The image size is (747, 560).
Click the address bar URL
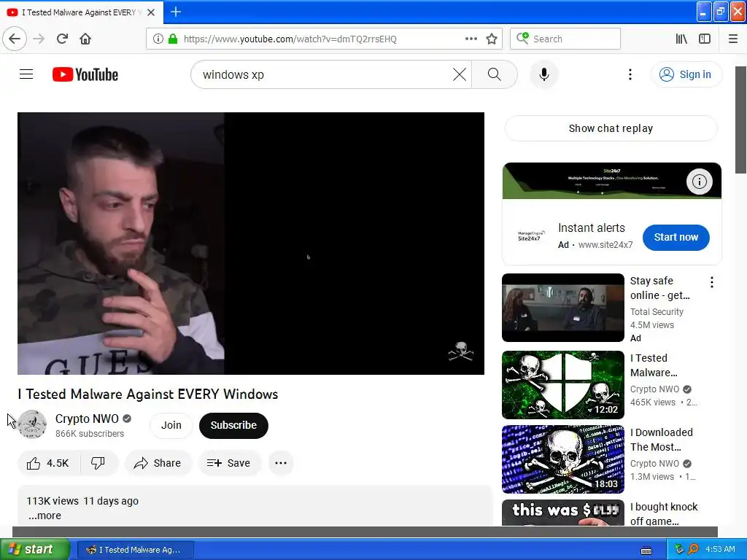tap(290, 39)
